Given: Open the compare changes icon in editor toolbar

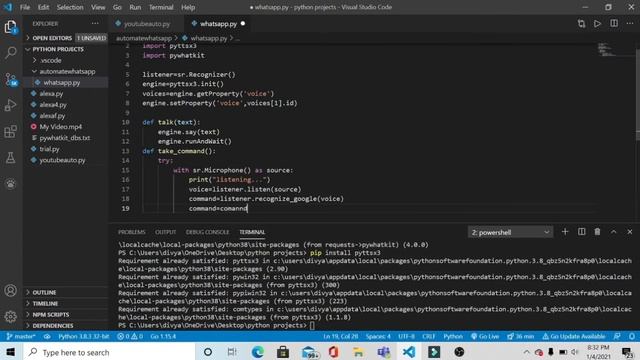Looking at the screenshot, I should click(x=581, y=24).
